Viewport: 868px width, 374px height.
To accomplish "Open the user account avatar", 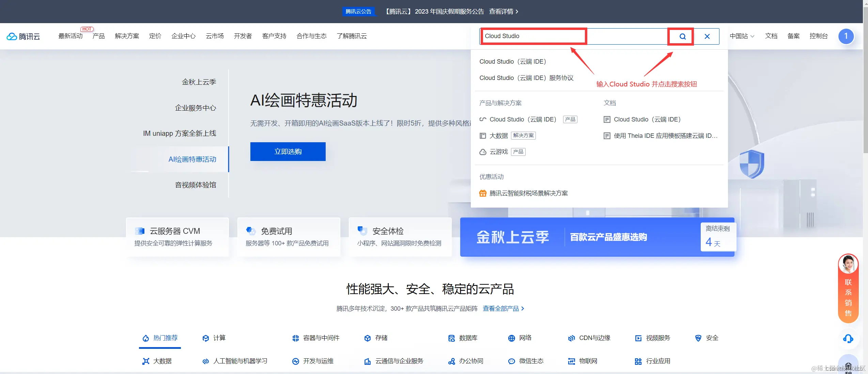I will coord(846,36).
